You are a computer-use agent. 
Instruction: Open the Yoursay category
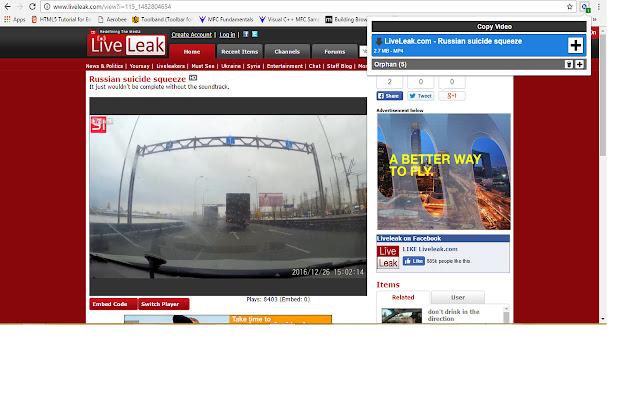tap(140, 66)
